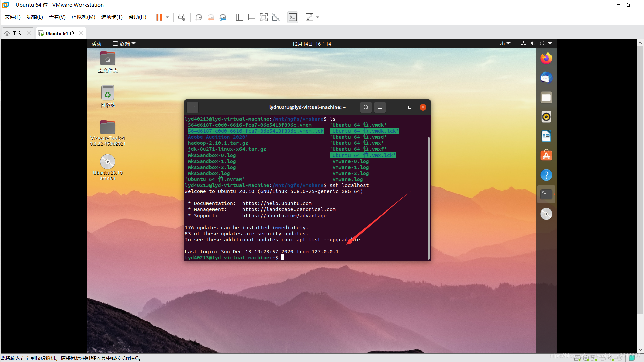Minimize the terminal window
The width and height of the screenshot is (644, 362).
pos(396,107)
